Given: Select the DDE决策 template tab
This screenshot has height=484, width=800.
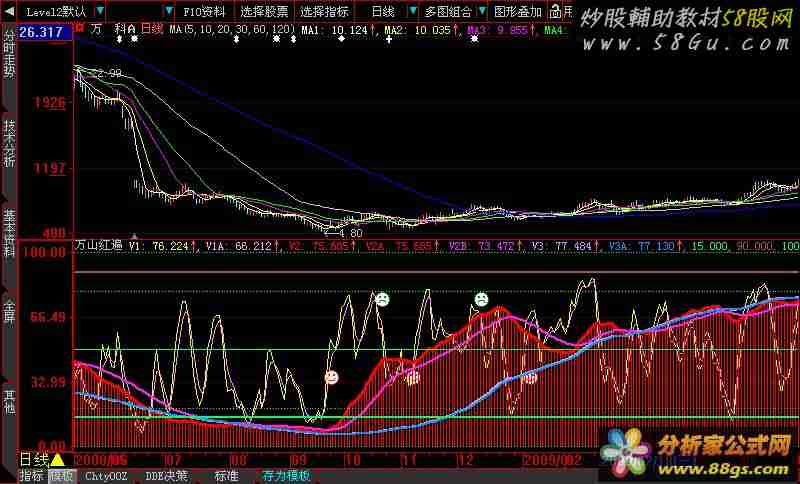Looking at the screenshot, I should click(x=166, y=476).
